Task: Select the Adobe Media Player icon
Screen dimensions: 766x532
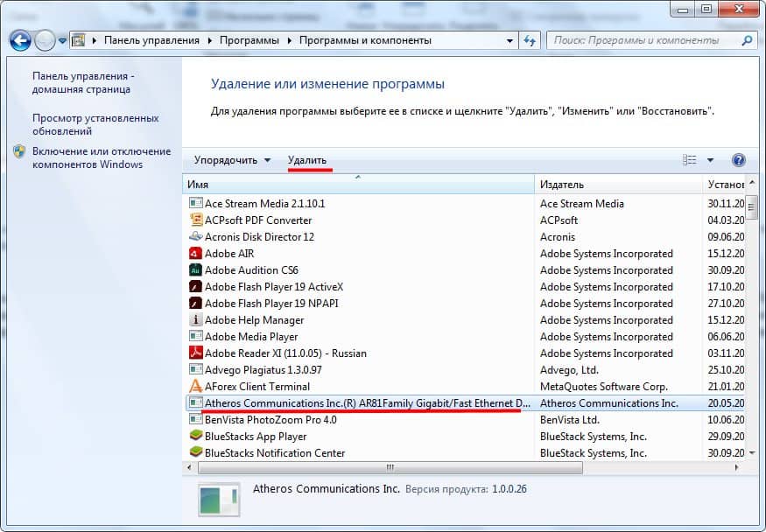Action: 195,336
